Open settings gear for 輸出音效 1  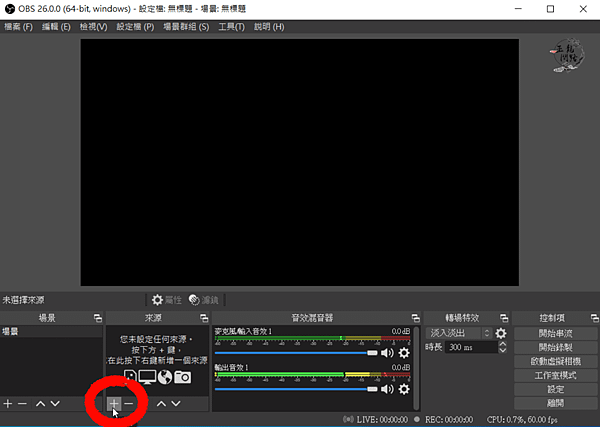[x=404, y=389]
